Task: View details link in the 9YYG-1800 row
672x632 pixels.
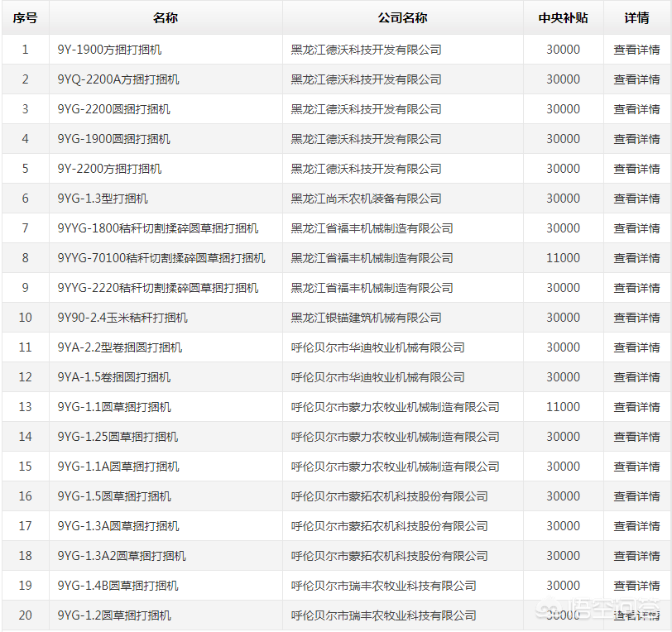Action: 636,228
